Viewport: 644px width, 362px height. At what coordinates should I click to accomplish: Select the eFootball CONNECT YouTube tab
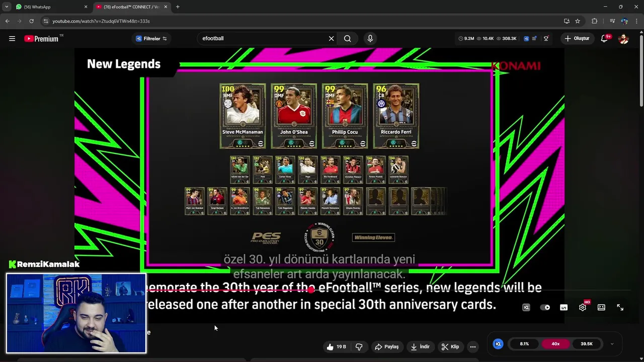click(131, 7)
